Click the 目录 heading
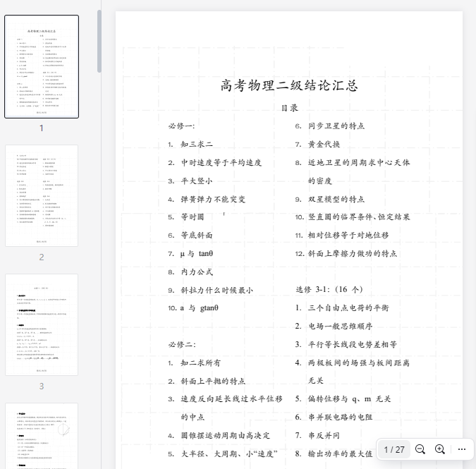 [289, 108]
